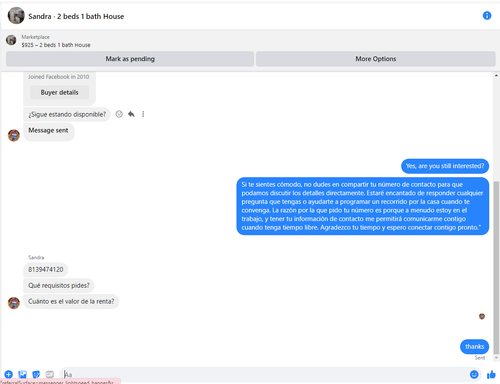Open More Options for the listing
500x384 pixels.
pos(376,59)
